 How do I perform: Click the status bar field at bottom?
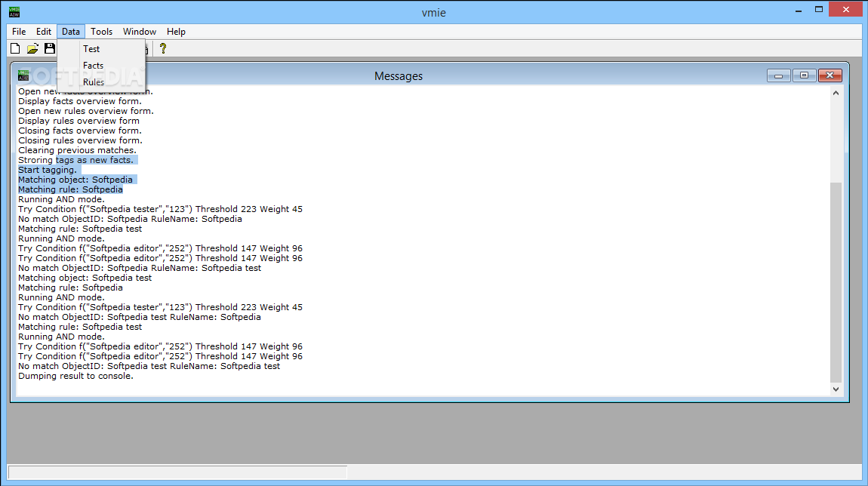point(177,472)
